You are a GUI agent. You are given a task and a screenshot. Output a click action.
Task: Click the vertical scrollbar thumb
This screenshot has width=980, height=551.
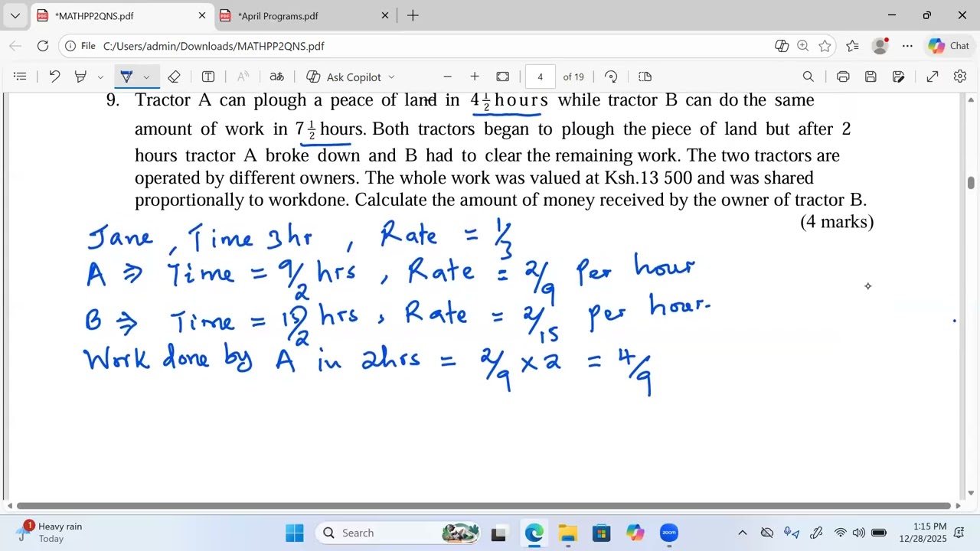tap(971, 182)
